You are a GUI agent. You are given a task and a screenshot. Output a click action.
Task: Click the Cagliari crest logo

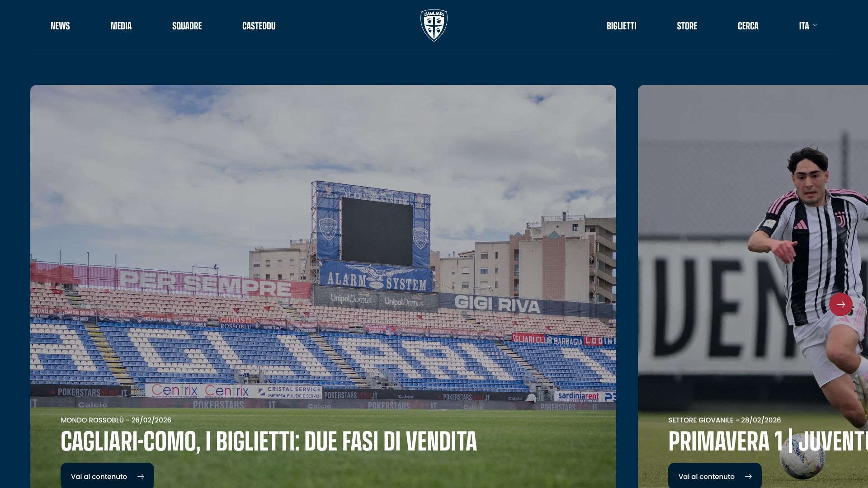pos(434,25)
